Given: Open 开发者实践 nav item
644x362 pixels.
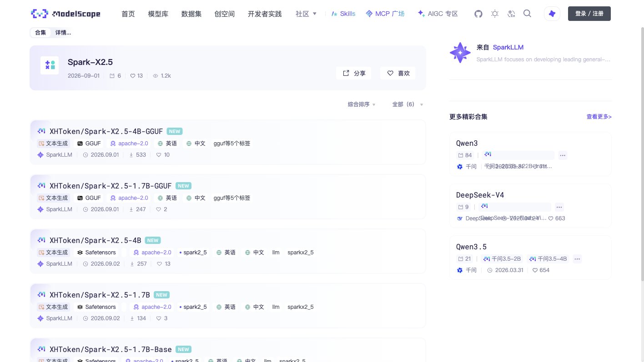Looking at the screenshot, I should [x=265, y=14].
